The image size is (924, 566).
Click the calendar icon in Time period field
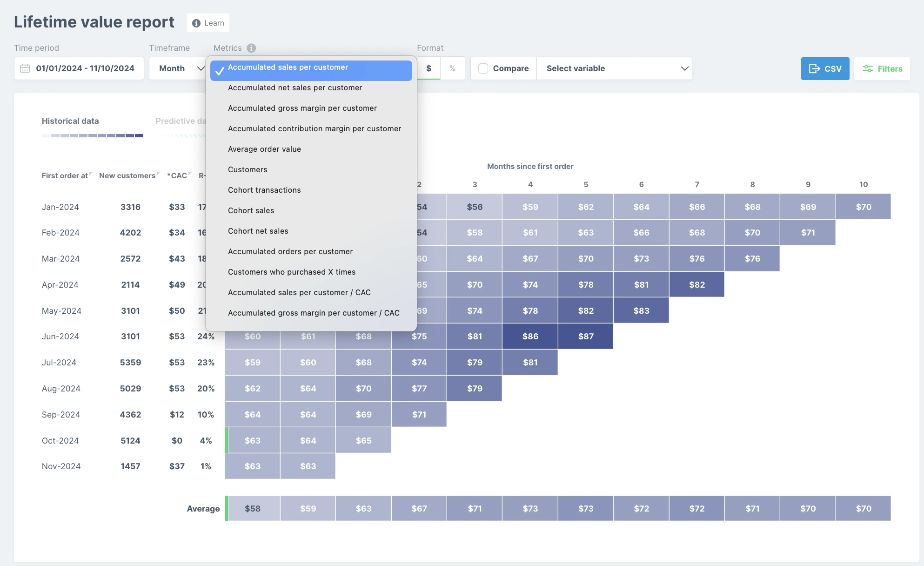[x=25, y=68]
